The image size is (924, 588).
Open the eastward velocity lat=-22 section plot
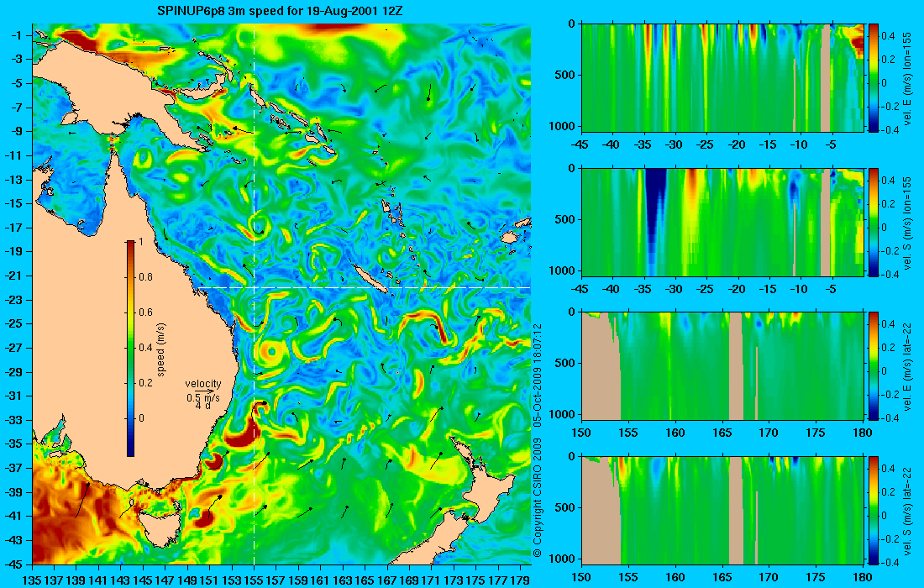pyautogui.click(x=722, y=366)
